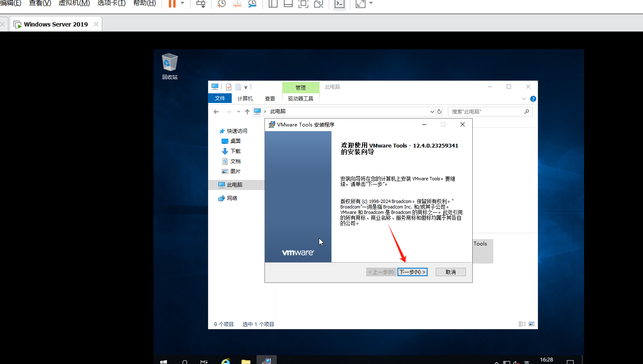Click the VMware Tools installer taskbar icon
Image resolution: width=643 pixels, height=364 pixels.
point(267,361)
